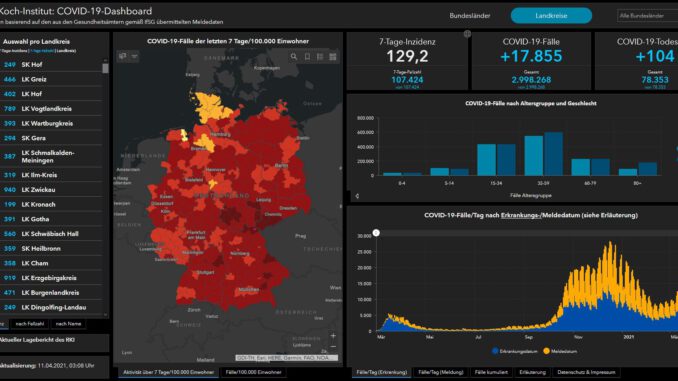This screenshot has height=381, width=678.
Task: Zoom out the map with minus button
Action: [x=333, y=346]
